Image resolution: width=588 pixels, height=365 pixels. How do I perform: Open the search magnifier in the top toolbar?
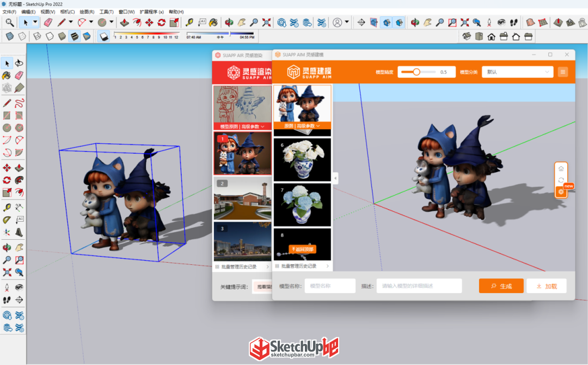click(10, 22)
